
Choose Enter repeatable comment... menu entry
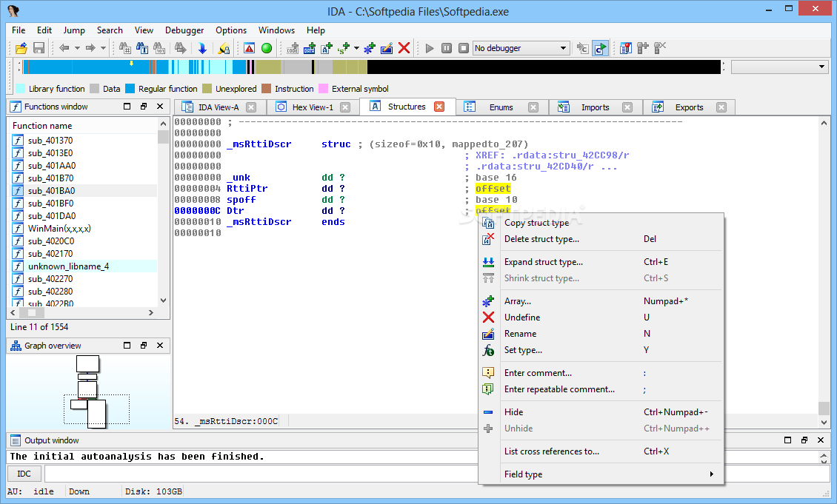(x=601, y=389)
